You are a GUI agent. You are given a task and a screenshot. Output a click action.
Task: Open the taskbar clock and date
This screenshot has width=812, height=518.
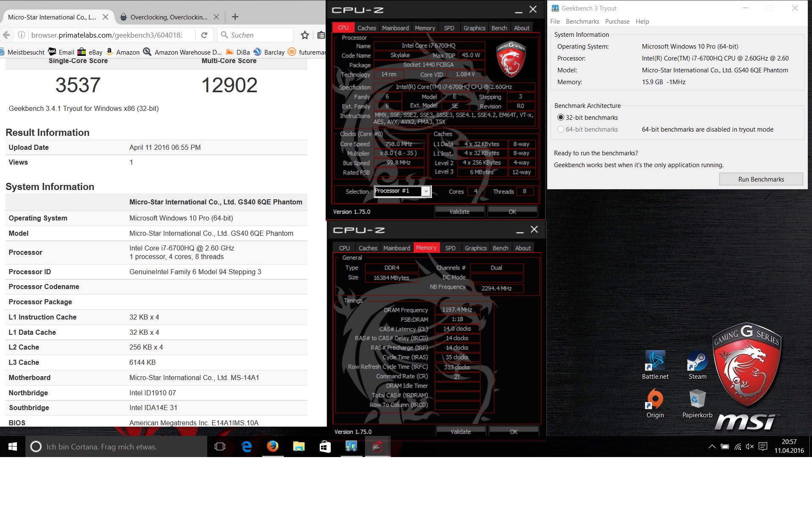pyautogui.click(x=789, y=446)
